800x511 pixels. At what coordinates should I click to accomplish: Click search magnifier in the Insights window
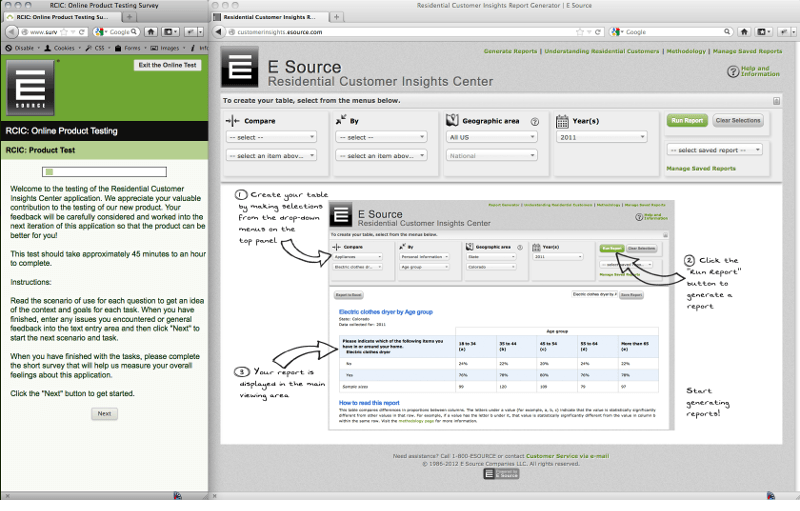click(727, 32)
